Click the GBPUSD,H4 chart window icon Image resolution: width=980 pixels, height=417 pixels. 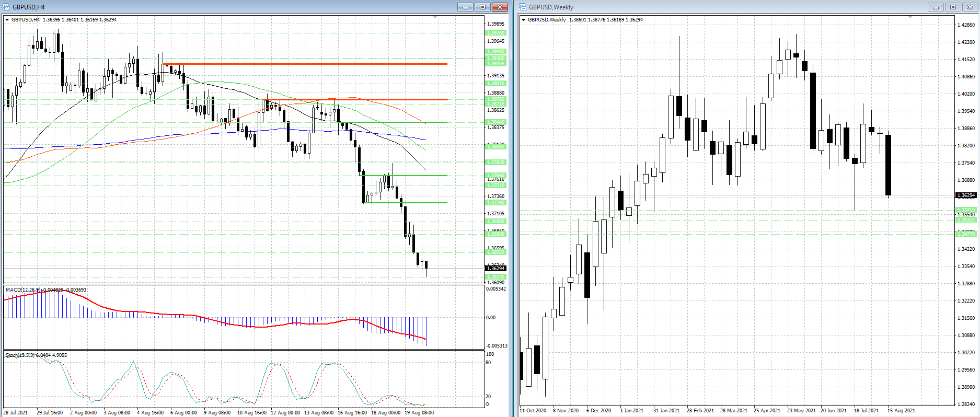(6, 7)
